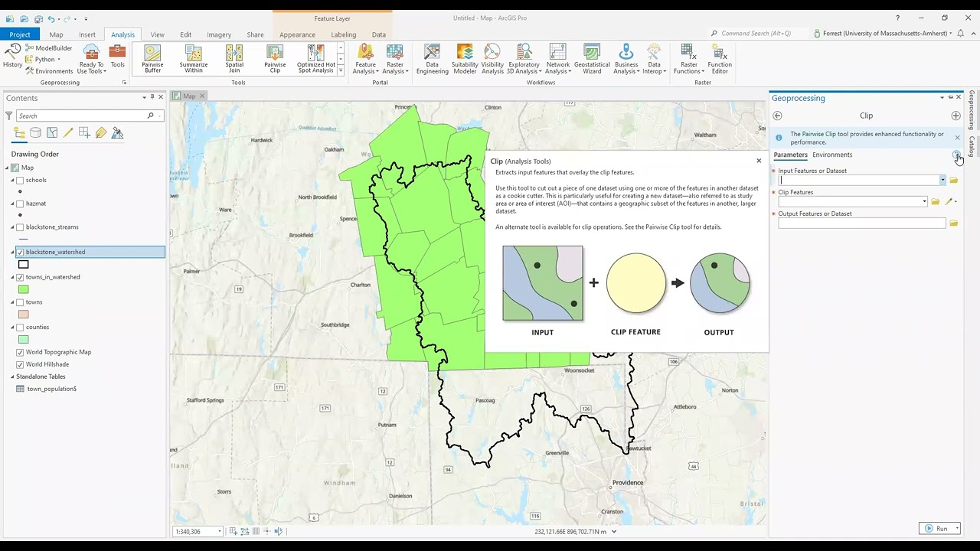Click Undo in quick access toolbar

pyautogui.click(x=51, y=18)
